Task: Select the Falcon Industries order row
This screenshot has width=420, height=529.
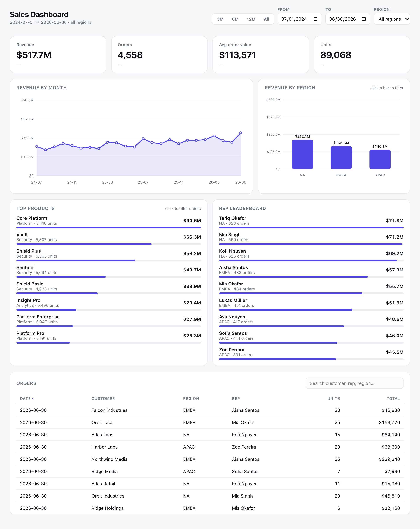Action: (210, 410)
